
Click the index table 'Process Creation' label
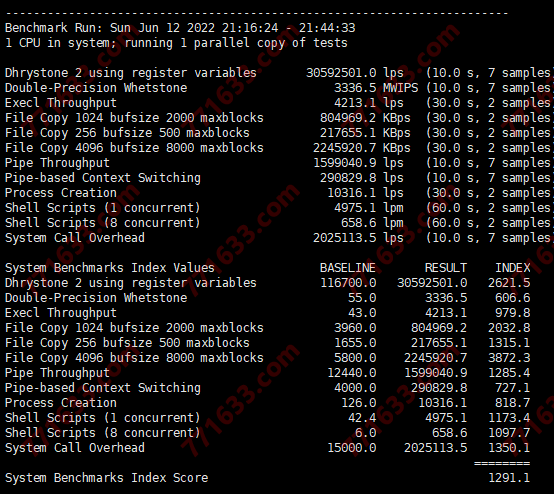61,403
